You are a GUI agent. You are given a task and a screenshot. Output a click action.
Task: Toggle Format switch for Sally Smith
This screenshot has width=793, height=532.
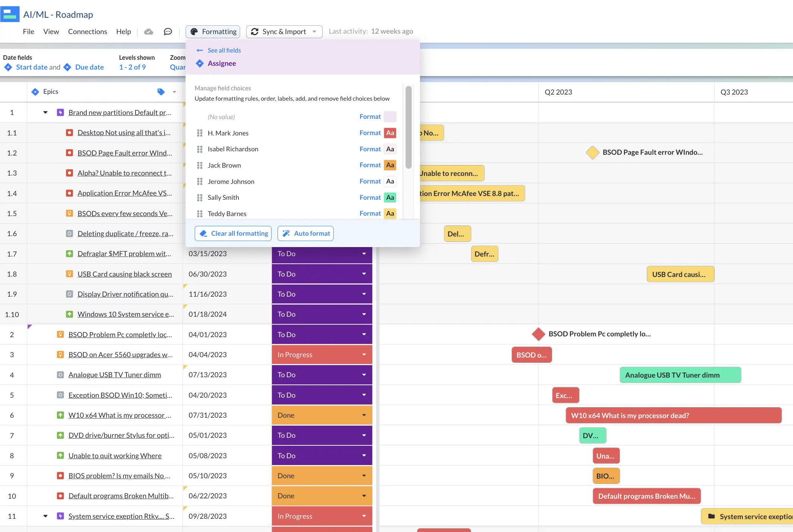tap(390, 197)
